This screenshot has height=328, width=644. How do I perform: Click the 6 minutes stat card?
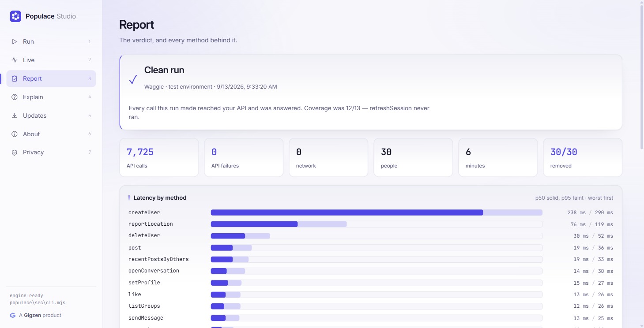coord(498,157)
